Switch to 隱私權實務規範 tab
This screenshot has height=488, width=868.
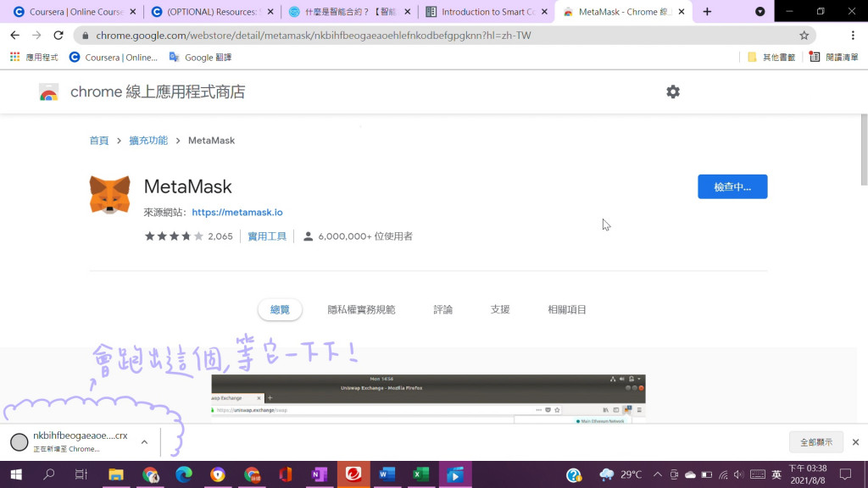pos(361,310)
